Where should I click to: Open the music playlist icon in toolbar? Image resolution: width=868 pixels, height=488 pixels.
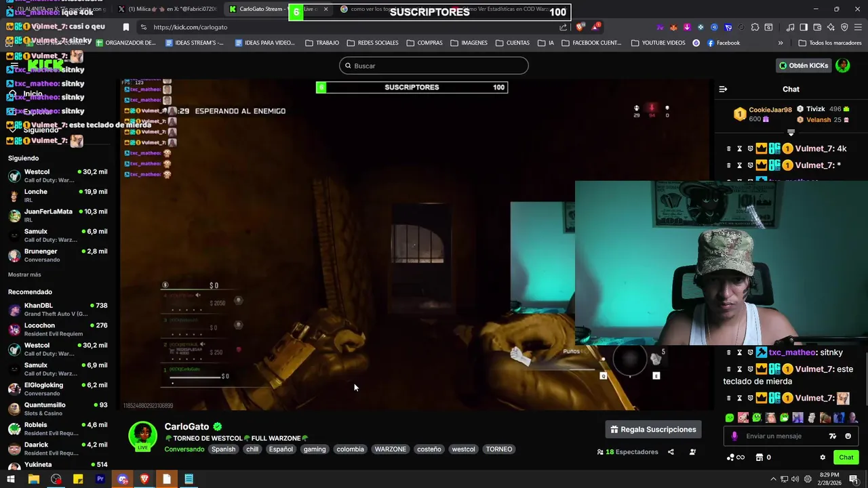[x=790, y=27]
